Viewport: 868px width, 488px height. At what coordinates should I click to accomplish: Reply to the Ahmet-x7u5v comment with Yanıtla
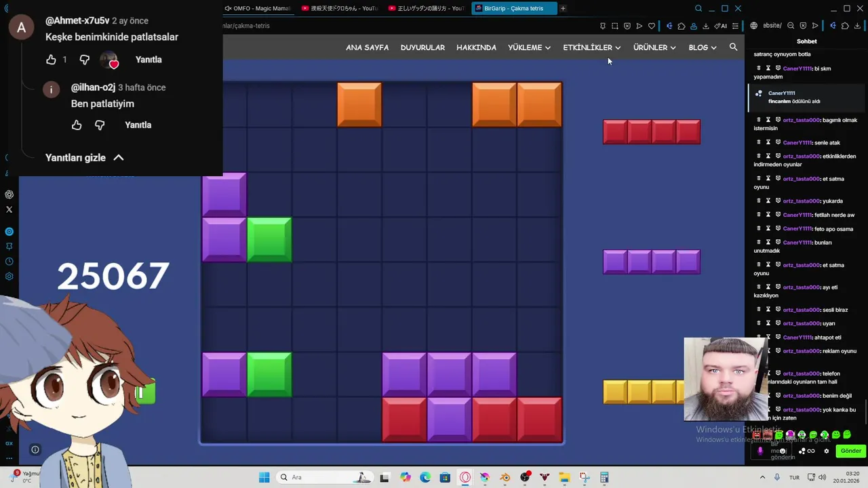pyautogui.click(x=149, y=60)
